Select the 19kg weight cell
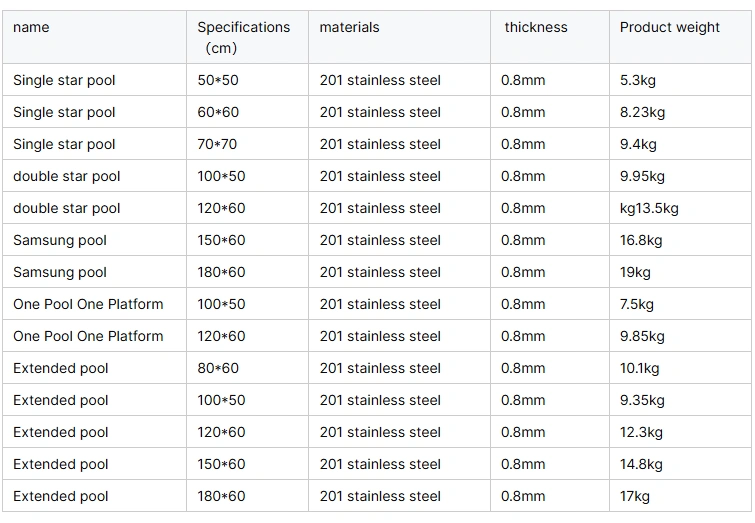This screenshot has height=523, width=755. (x=635, y=272)
